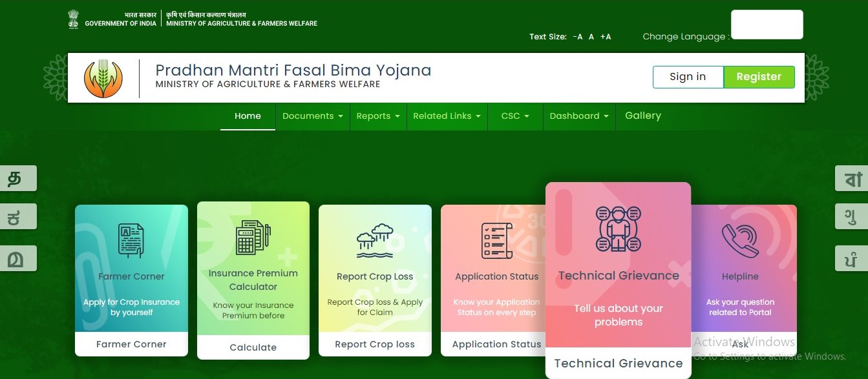Open the Gallery menu item
Viewport: 868px width, 379px height.
(643, 116)
